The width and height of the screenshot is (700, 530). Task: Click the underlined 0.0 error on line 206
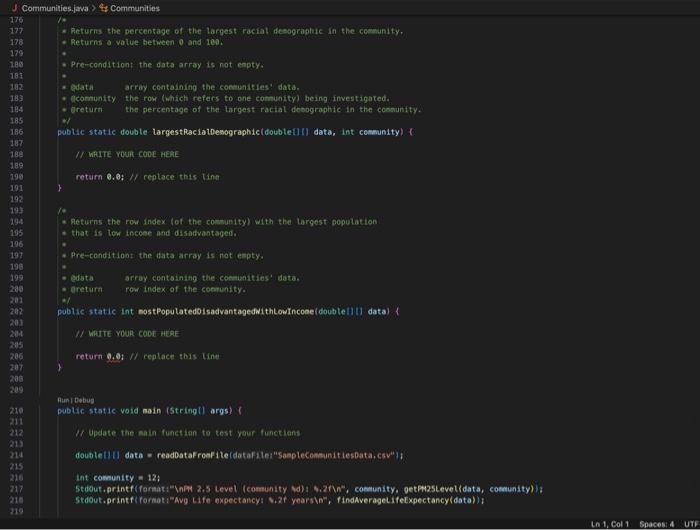(x=114, y=356)
